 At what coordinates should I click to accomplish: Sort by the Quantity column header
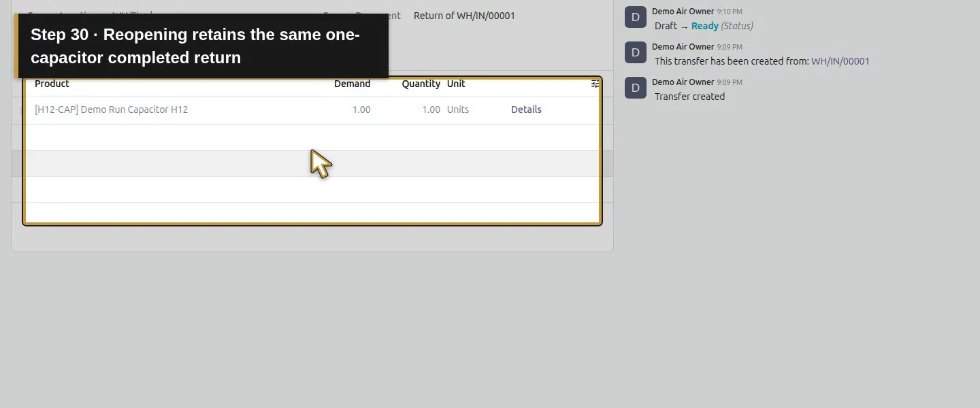pos(421,84)
